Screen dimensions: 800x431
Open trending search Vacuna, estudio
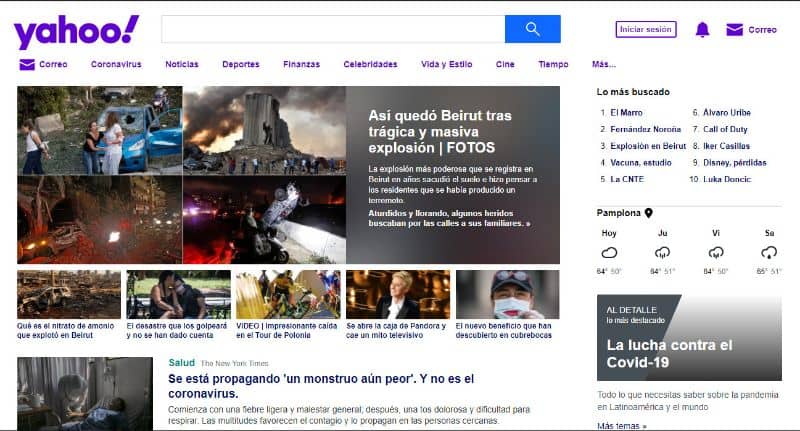click(641, 163)
